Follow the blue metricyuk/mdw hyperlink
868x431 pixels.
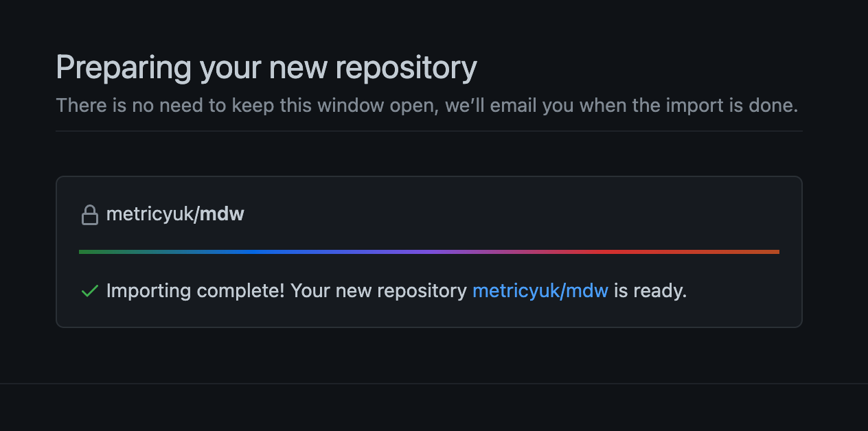tap(539, 291)
